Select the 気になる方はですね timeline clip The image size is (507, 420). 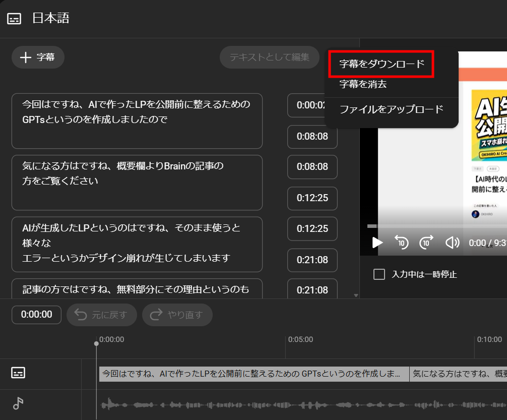point(458,374)
